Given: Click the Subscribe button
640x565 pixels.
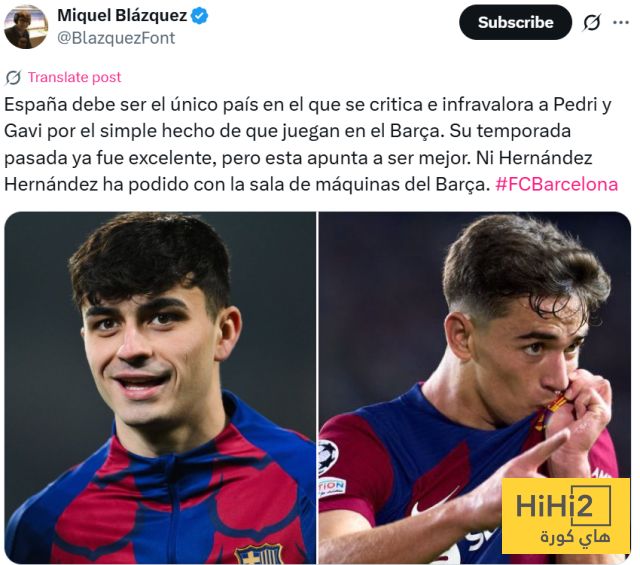Looking at the screenshot, I should point(516,22).
